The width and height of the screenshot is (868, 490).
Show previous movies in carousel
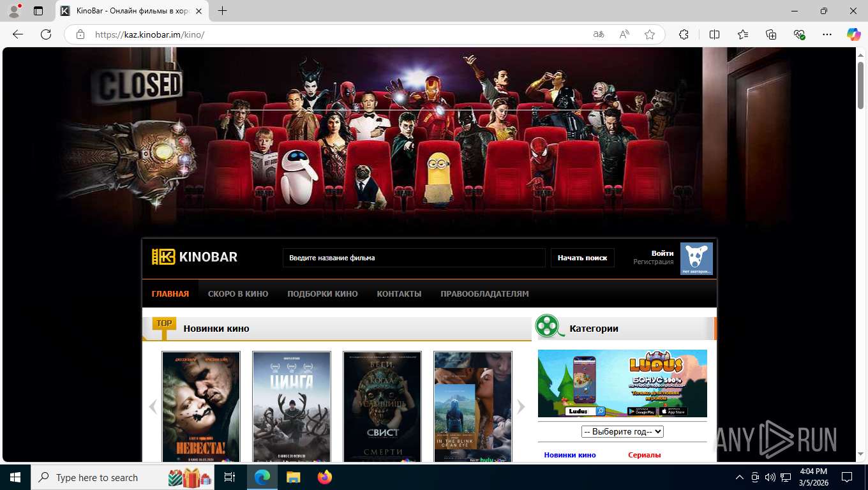(153, 406)
